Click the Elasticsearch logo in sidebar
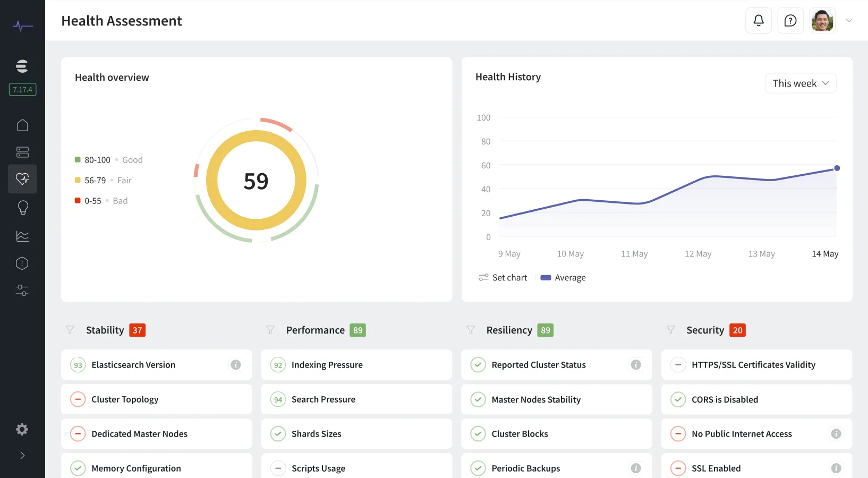The image size is (868, 478). click(x=22, y=66)
